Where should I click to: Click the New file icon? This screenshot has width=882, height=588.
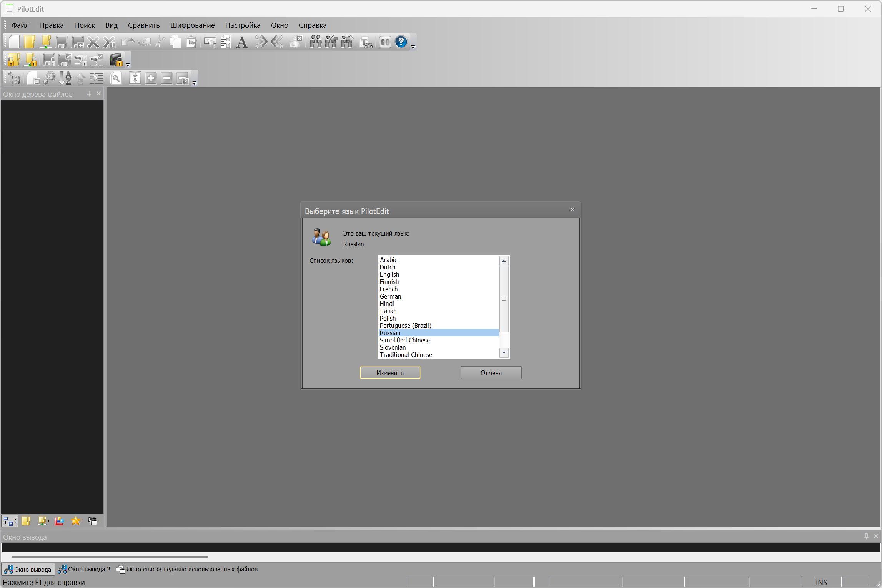pos(14,42)
